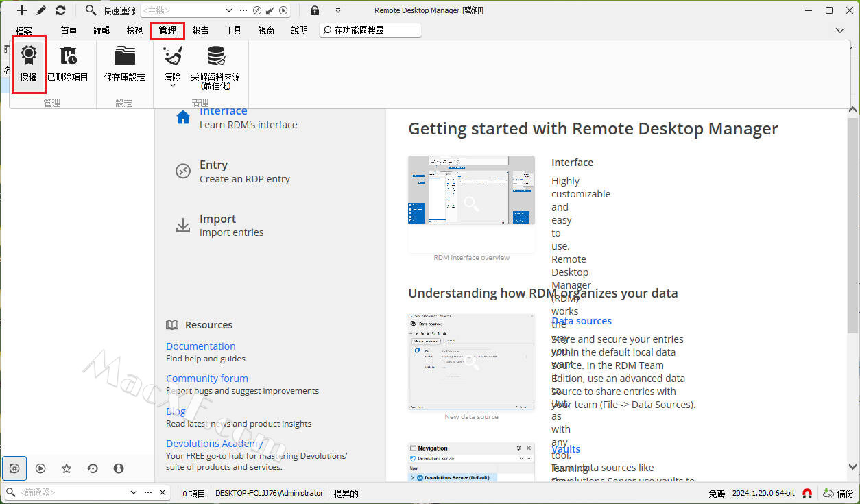Screen dimensions: 860x504
Task: Open the Devolutions Academy link
Action: 214,444
